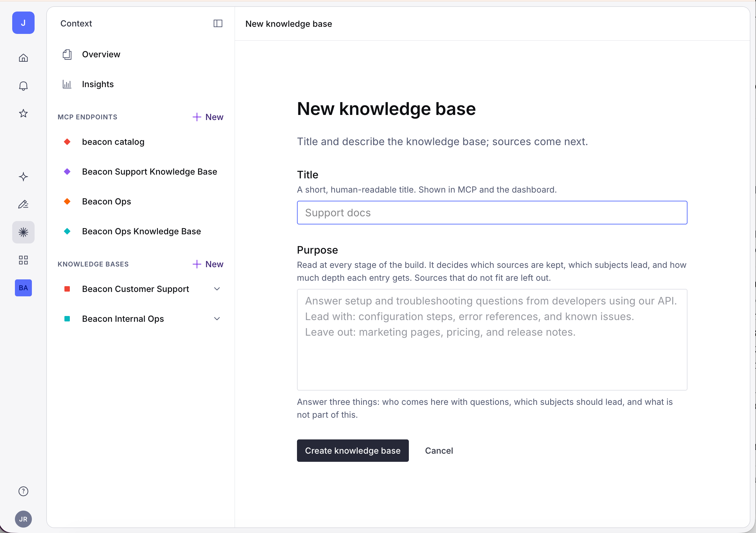
Task: Click the sparkle AI icon
Action: (23, 177)
